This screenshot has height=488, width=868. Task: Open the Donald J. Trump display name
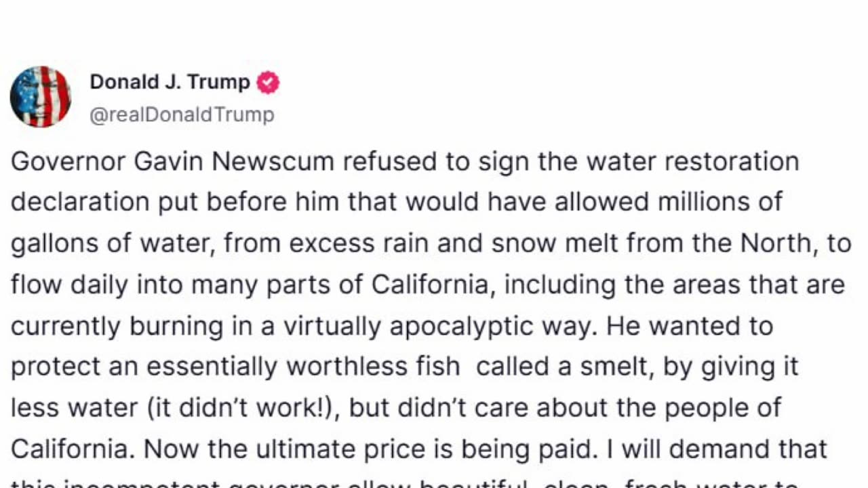point(170,83)
